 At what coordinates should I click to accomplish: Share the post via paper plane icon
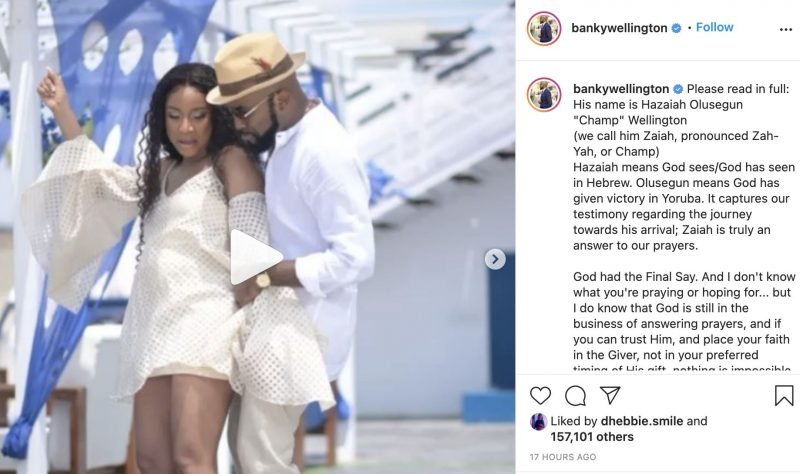[610, 395]
